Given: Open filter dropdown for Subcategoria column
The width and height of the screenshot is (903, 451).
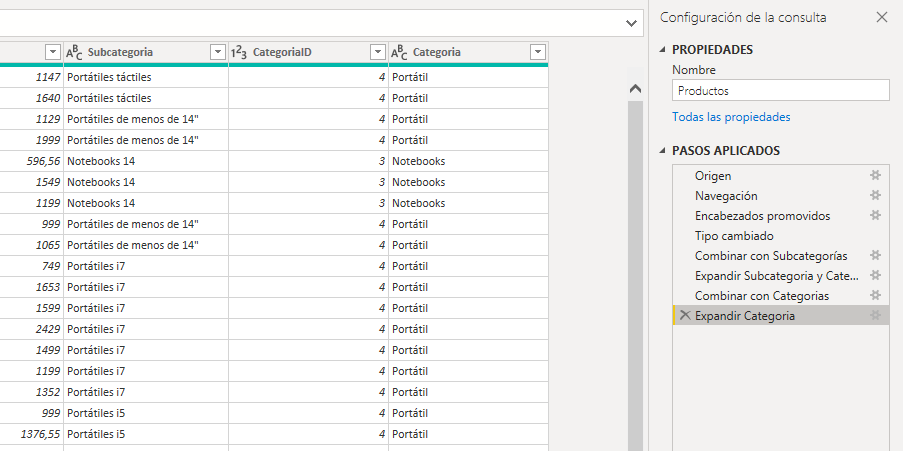Looking at the screenshot, I should [x=217, y=52].
